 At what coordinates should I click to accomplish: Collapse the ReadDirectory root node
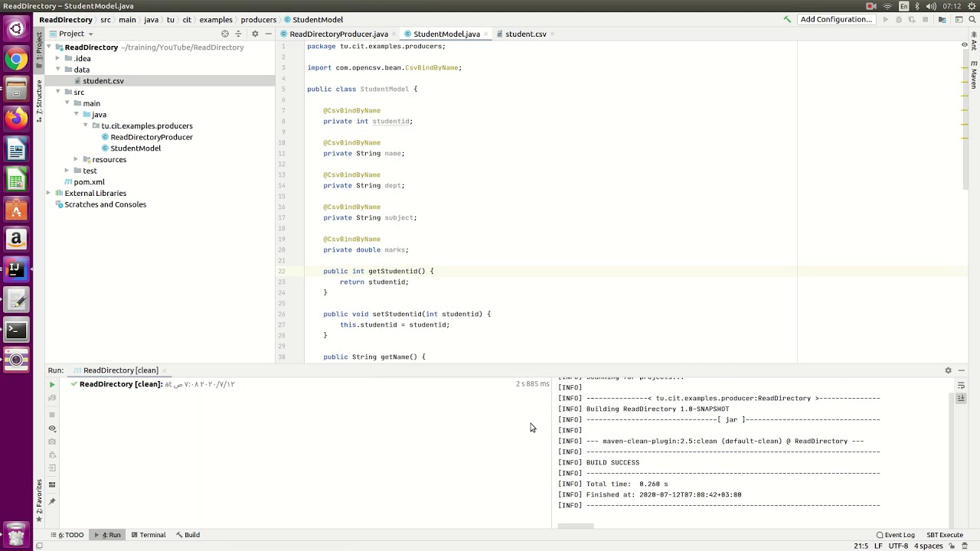pos(49,47)
